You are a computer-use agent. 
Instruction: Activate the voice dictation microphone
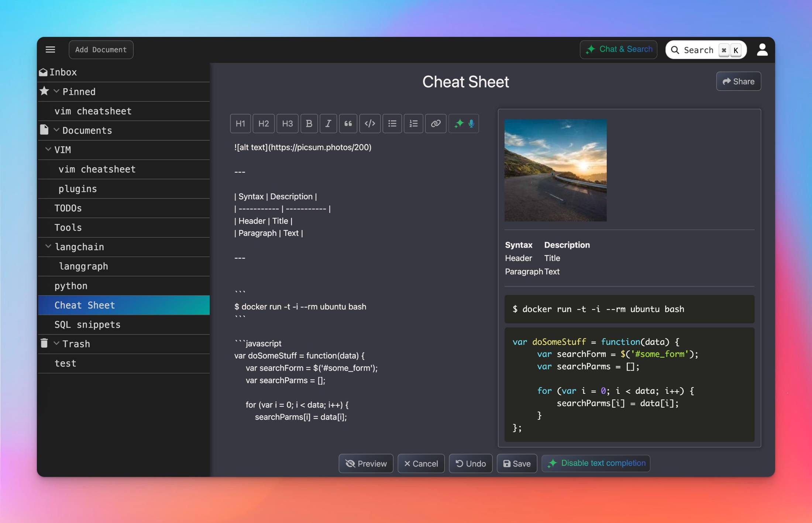(x=471, y=123)
